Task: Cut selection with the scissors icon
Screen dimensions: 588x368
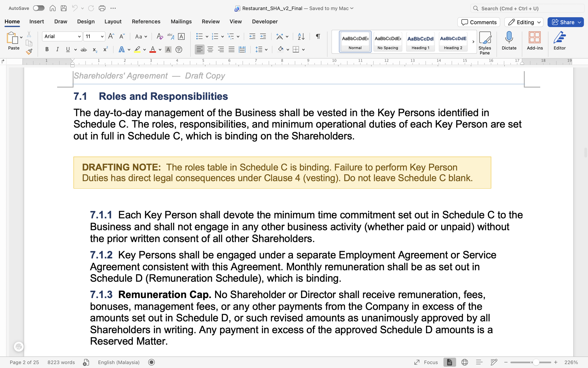Action: pyautogui.click(x=29, y=34)
